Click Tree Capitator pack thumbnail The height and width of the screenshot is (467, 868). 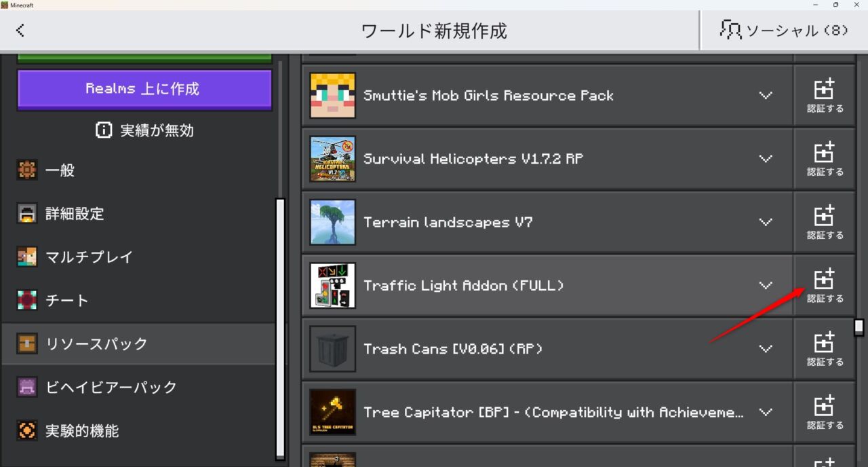[332, 412]
